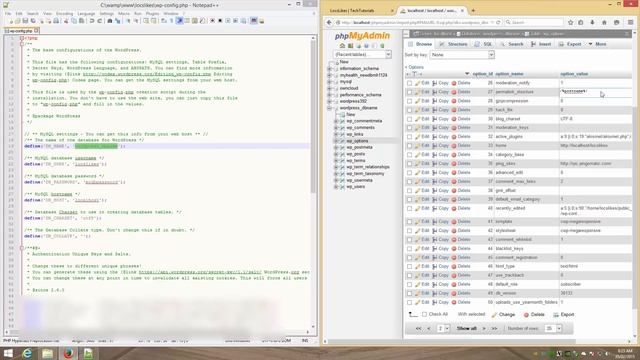This screenshot has height=360, width=640.
Task: Click the Show all button
Action: (x=467, y=328)
